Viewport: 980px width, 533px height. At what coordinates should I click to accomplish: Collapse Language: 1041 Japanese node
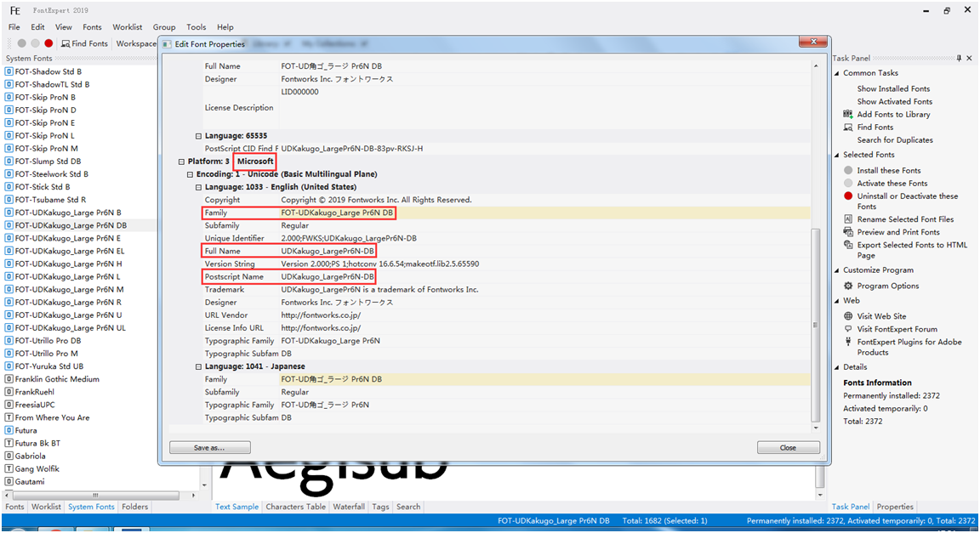pos(198,366)
